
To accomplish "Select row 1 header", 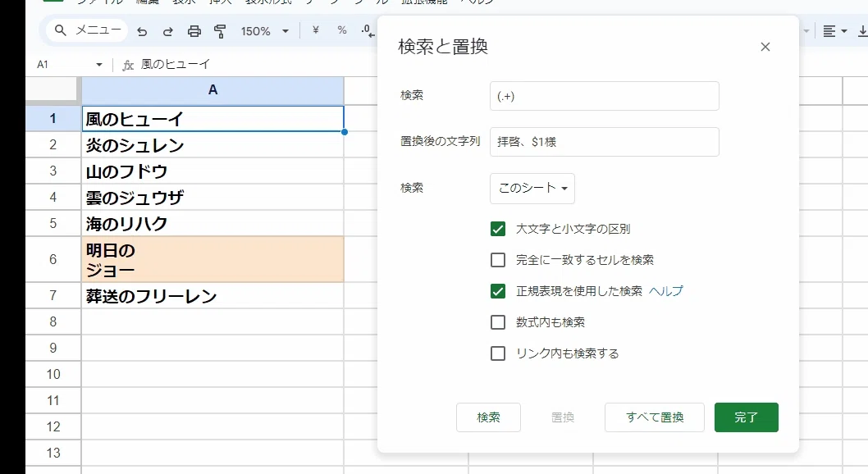I will click(53, 118).
